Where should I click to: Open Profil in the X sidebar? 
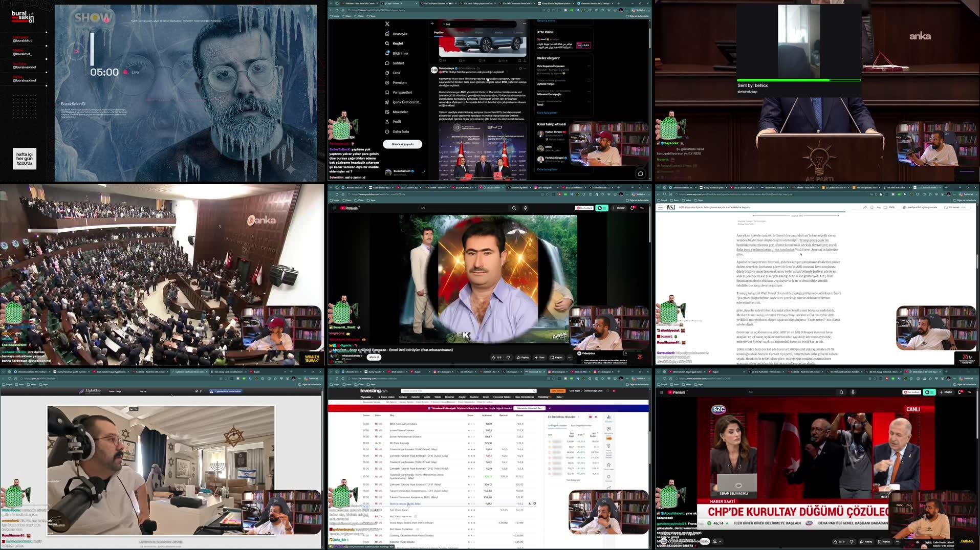coord(393,122)
